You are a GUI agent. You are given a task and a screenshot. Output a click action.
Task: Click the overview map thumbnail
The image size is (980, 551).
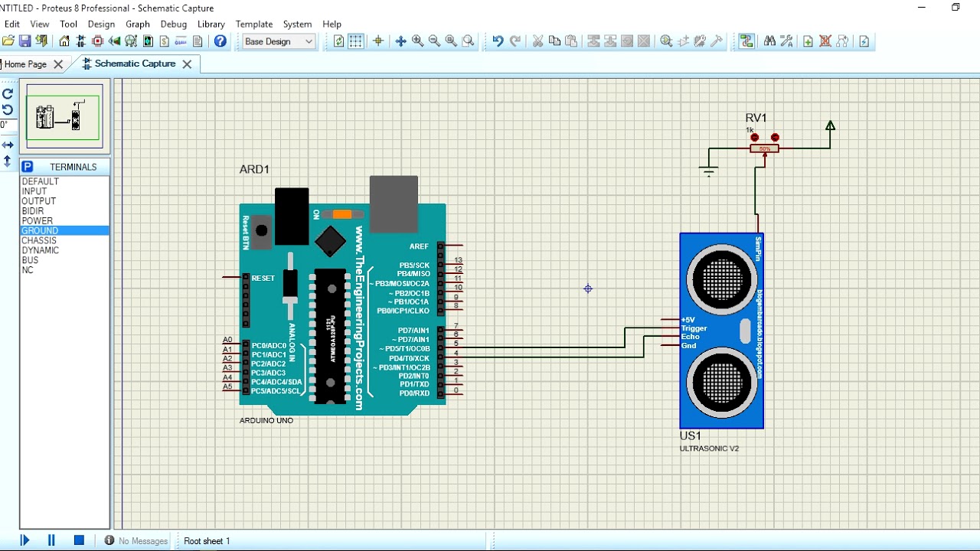coord(64,116)
